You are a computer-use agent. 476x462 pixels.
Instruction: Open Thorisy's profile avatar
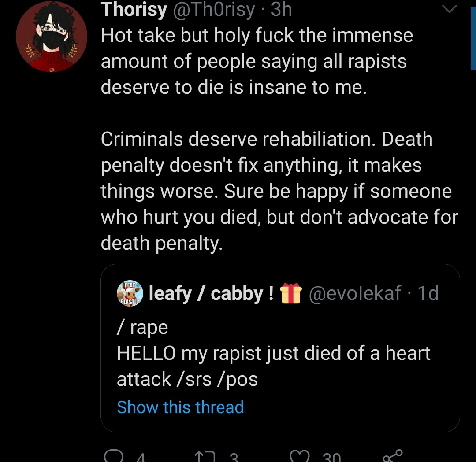pos(52,37)
